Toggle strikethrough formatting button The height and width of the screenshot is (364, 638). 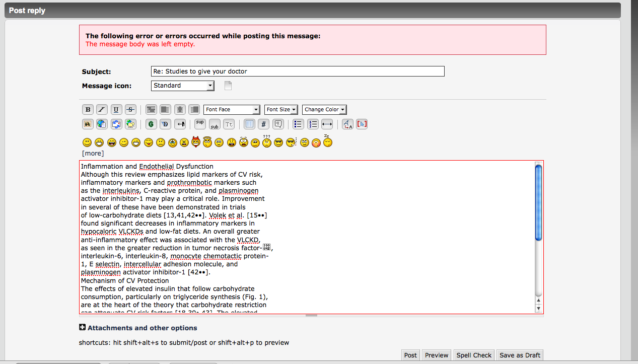pos(130,110)
